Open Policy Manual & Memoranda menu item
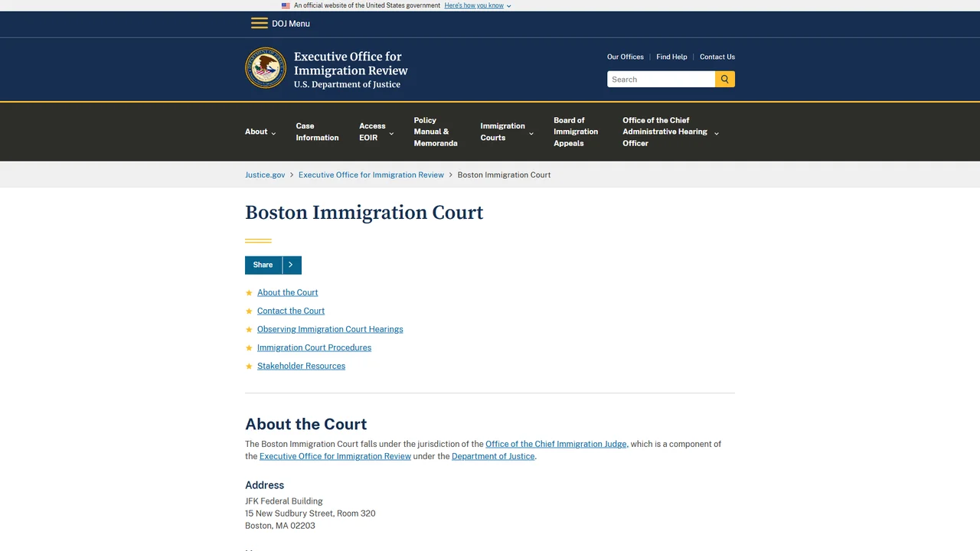980x551 pixels. 436,132
